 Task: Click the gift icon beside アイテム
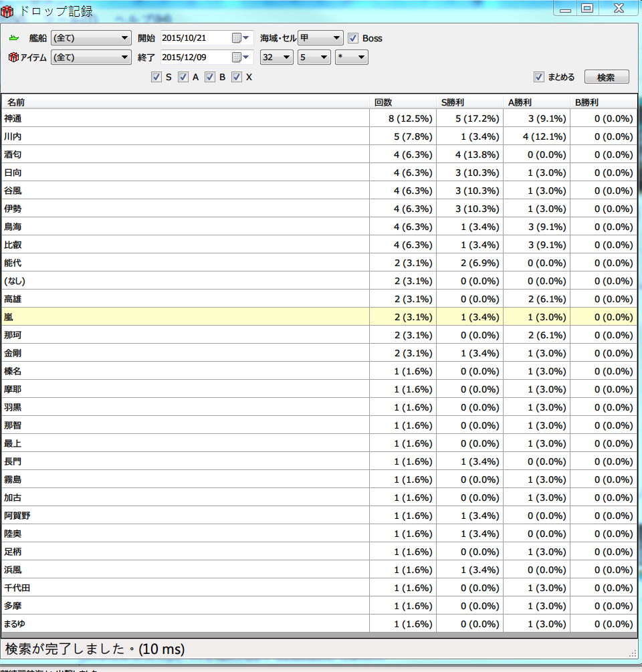14,57
